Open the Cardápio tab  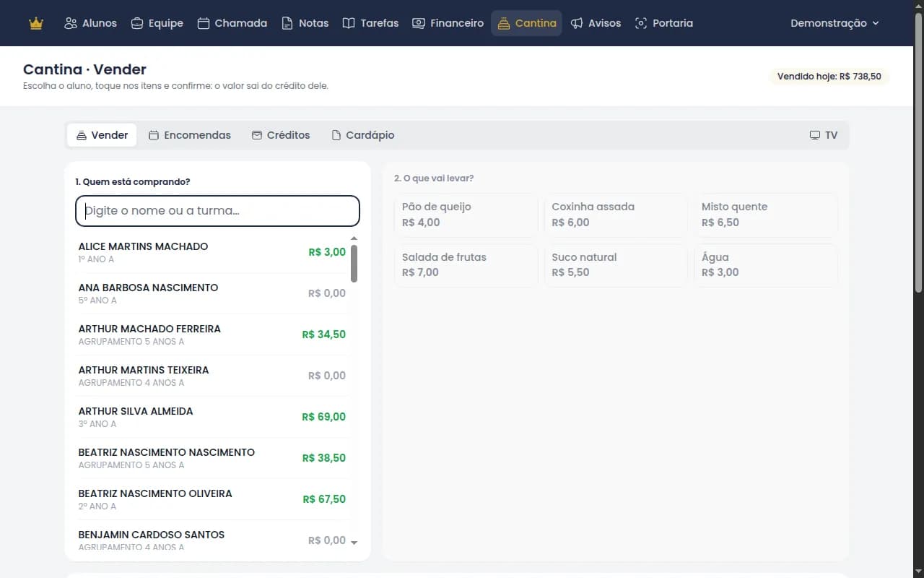(x=363, y=135)
